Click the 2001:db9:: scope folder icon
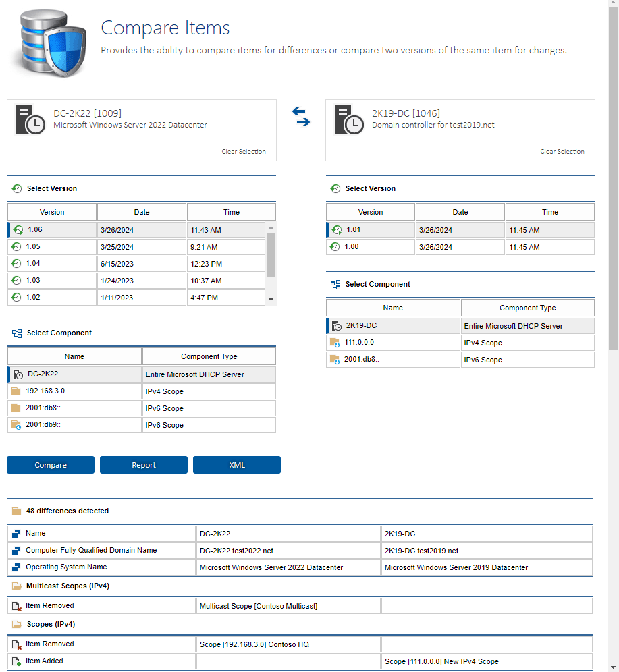This screenshot has width=619, height=672. [x=16, y=425]
